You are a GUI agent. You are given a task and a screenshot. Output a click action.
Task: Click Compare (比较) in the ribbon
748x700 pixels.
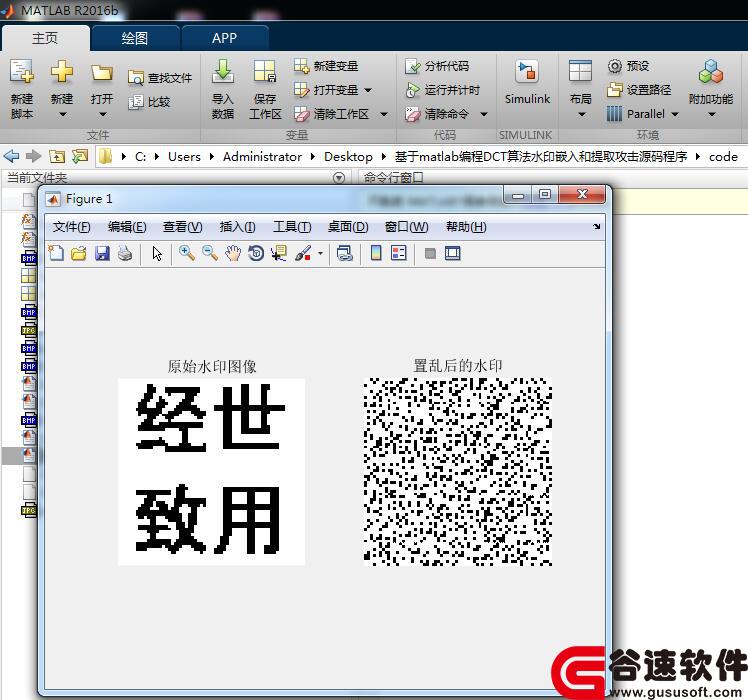[x=149, y=102]
